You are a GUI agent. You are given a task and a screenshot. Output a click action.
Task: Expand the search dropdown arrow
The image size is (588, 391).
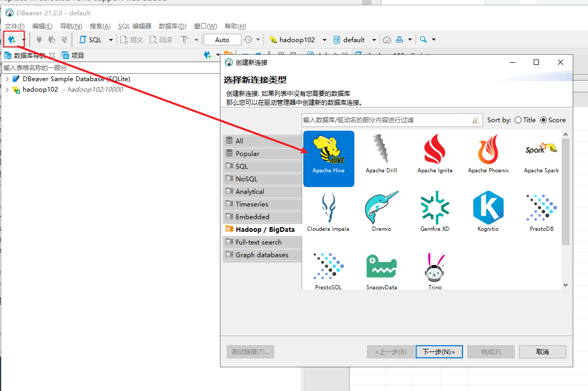[434, 40]
